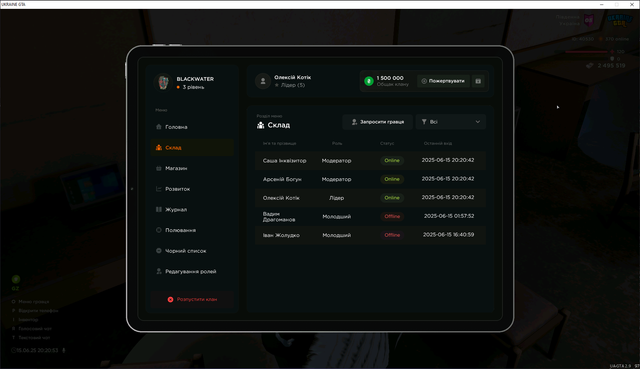Click the Останній вхід column header
This screenshot has height=369, width=640.
coord(438,143)
